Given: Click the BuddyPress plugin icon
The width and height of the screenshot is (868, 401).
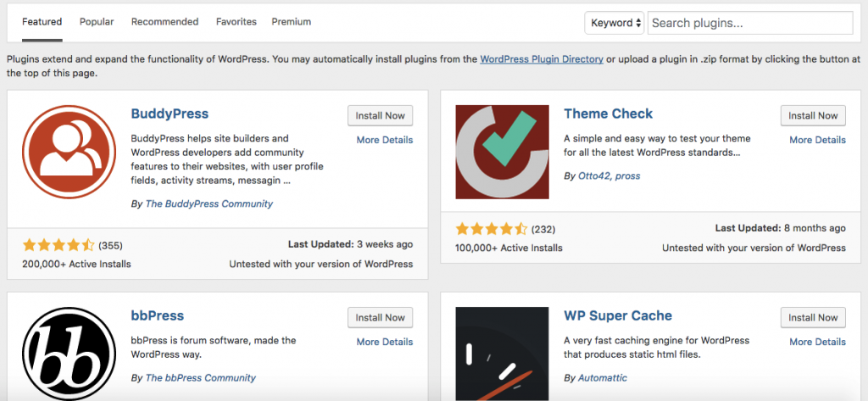Looking at the screenshot, I should [70, 152].
